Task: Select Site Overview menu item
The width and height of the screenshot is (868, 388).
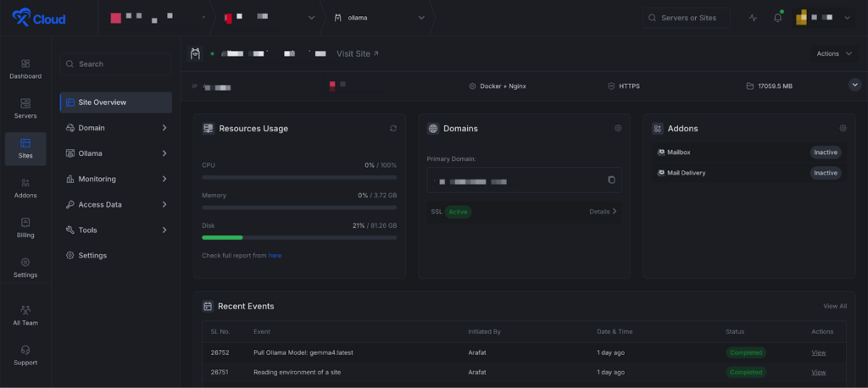Action: (x=116, y=103)
